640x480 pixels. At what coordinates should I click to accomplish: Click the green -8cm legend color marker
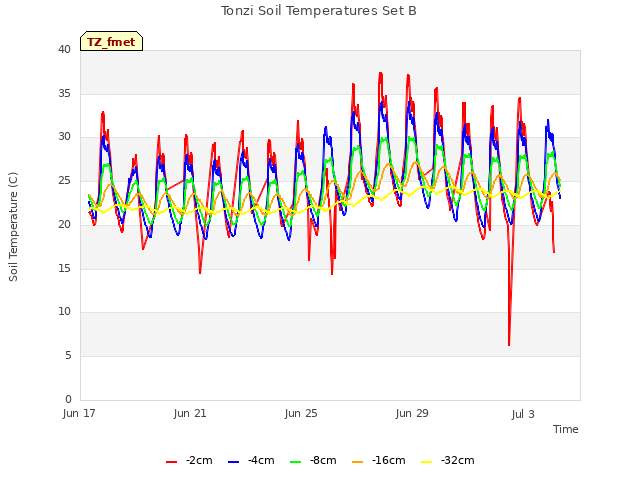296,462
